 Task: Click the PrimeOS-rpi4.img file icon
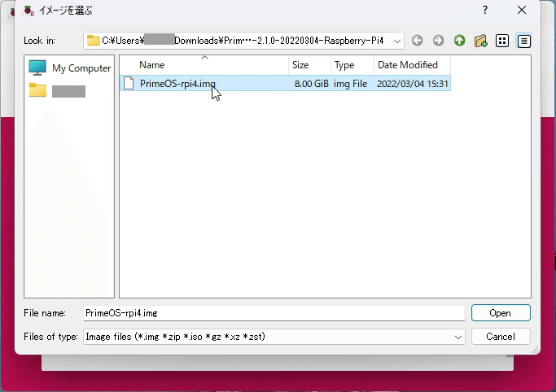tap(129, 83)
